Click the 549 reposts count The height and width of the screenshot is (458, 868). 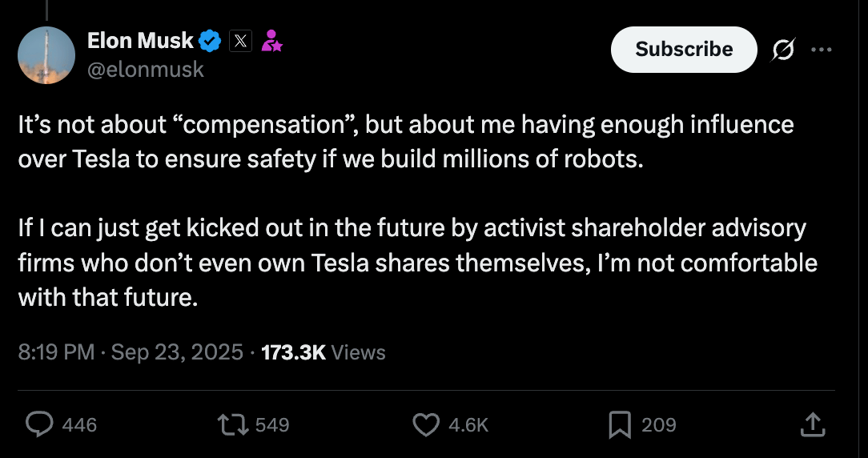click(x=272, y=424)
